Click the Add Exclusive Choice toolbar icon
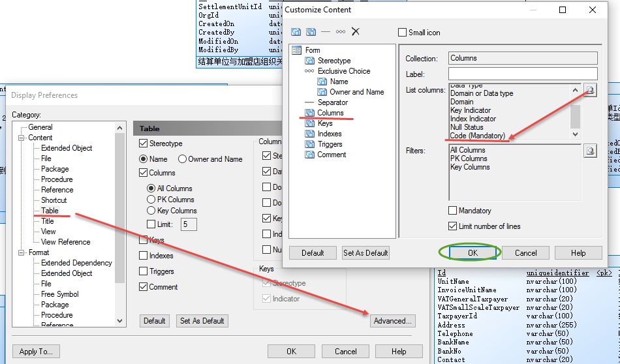This screenshot has height=364, width=620. (x=341, y=31)
